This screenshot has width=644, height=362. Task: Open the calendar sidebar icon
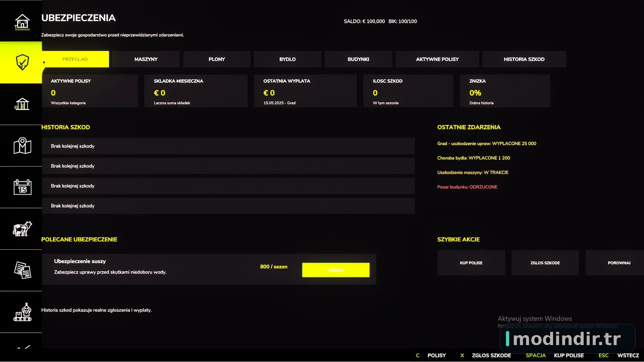(22, 187)
